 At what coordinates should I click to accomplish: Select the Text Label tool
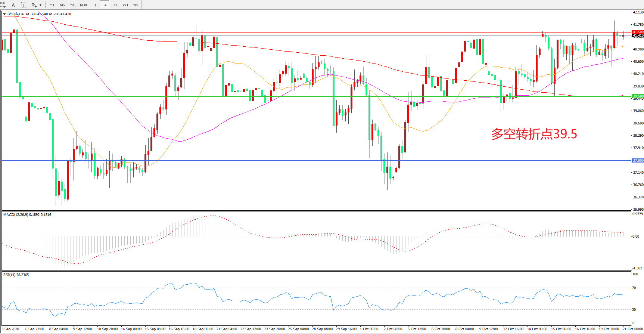24,5
